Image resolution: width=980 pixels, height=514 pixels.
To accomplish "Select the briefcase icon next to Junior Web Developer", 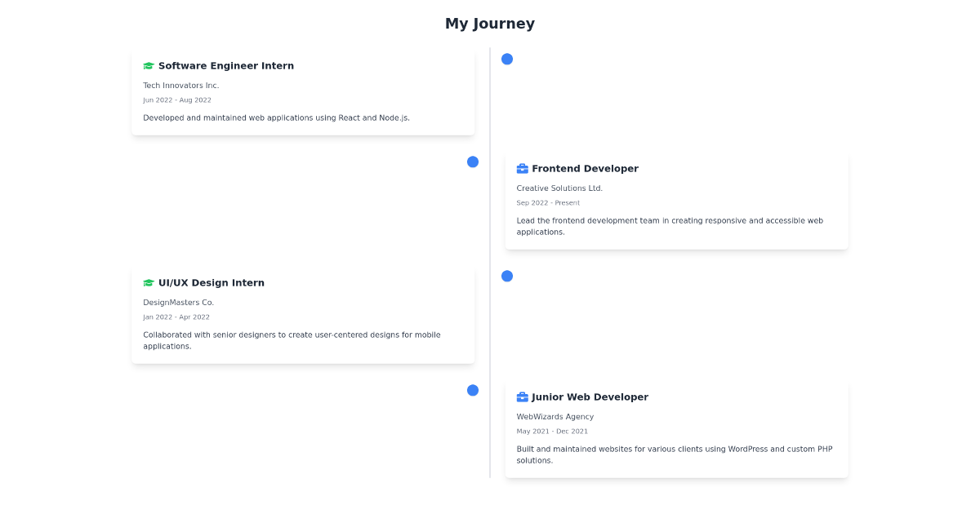I will 522,397.
